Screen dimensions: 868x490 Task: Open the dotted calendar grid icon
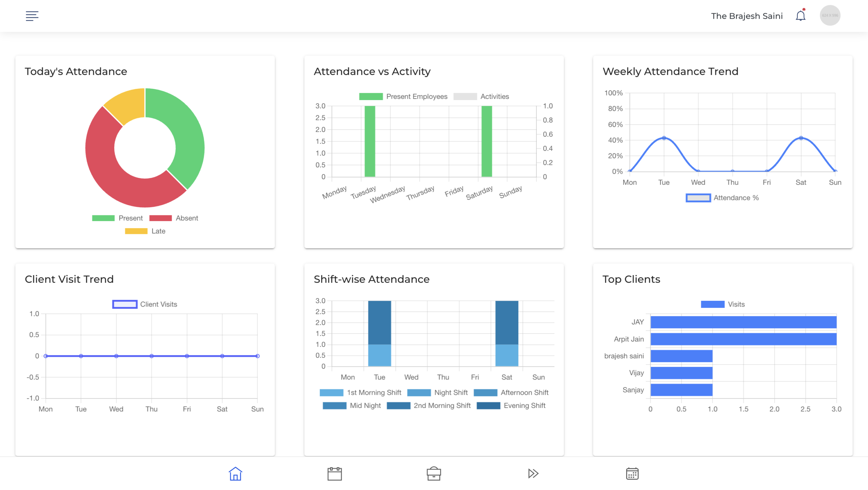(632, 473)
